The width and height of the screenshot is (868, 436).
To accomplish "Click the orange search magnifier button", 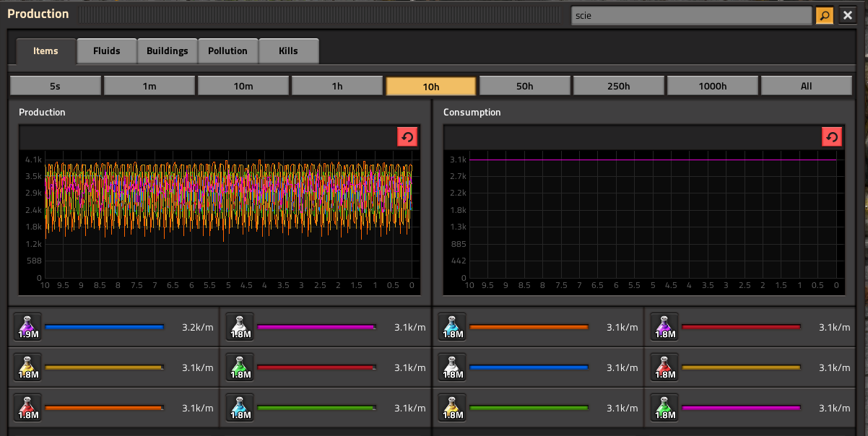I will point(825,15).
